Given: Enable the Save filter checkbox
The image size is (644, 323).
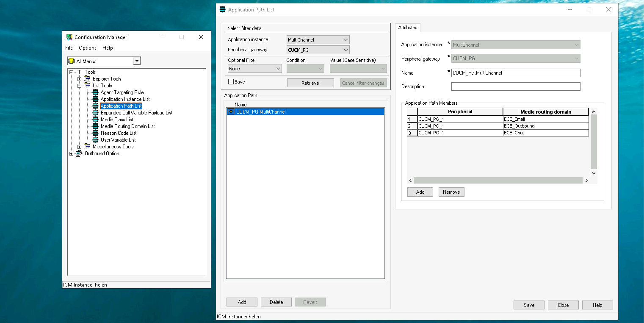Looking at the screenshot, I should (x=231, y=82).
